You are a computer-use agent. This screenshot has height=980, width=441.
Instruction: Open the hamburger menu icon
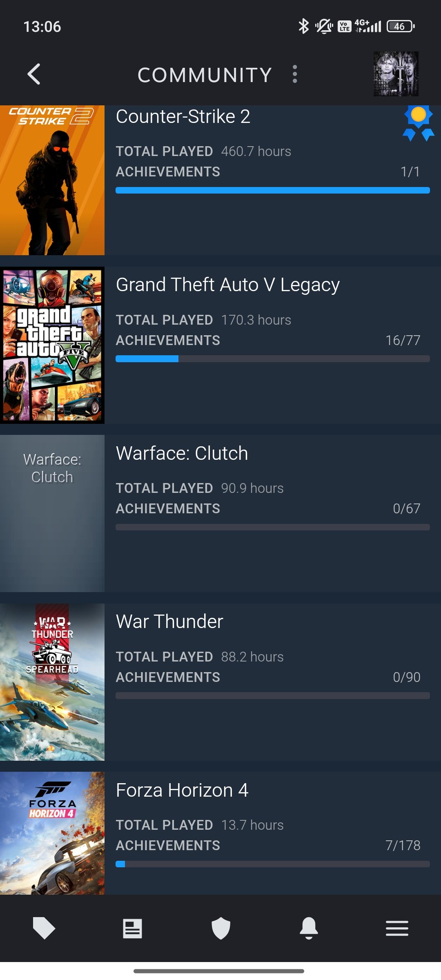pos(397,929)
